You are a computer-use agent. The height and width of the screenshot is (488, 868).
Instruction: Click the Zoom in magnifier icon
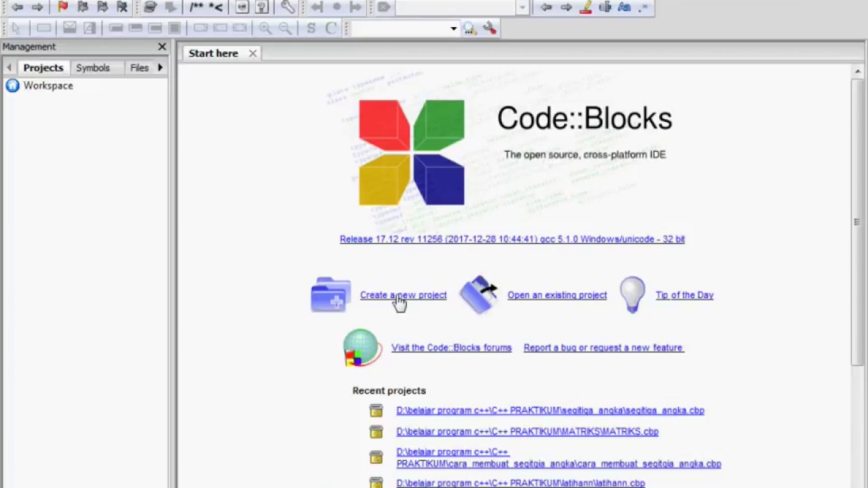pyautogui.click(x=265, y=28)
